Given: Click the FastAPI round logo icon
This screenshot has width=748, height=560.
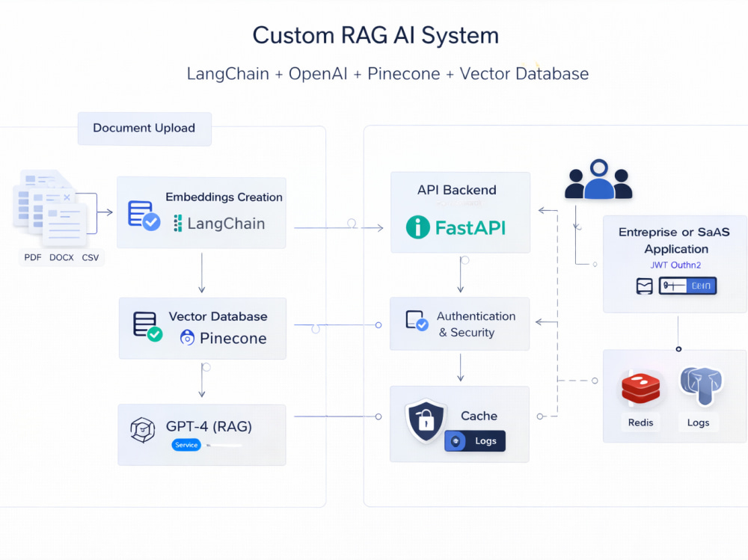Looking at the screenshot, I should (418, 227).
